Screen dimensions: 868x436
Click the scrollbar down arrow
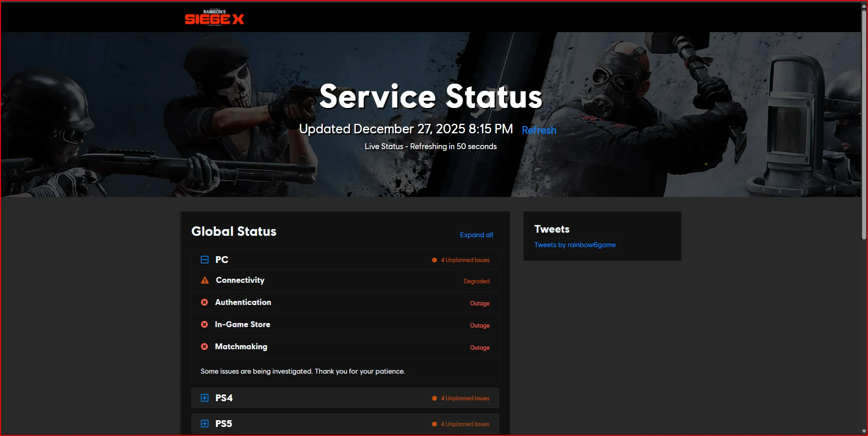864,431
